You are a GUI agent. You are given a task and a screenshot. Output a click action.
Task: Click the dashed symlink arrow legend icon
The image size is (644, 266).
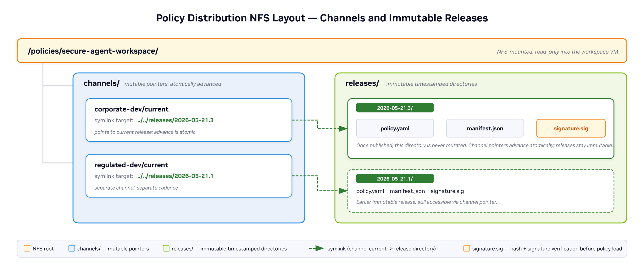316,248
